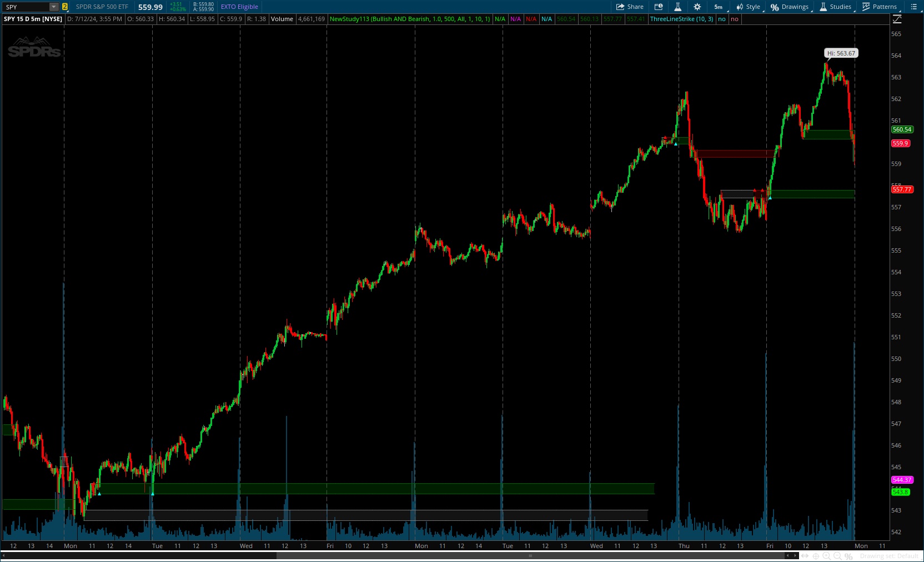Click the Hi: 563.67 price bubble
This screenshot has width=924, height=562.
pos(841,53)
